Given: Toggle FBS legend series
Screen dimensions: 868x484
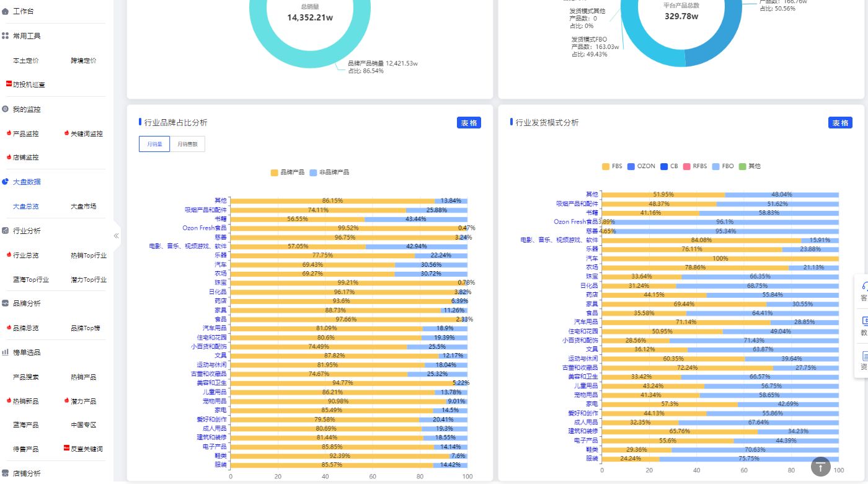Looking at the screenshot, I should 612,166.
